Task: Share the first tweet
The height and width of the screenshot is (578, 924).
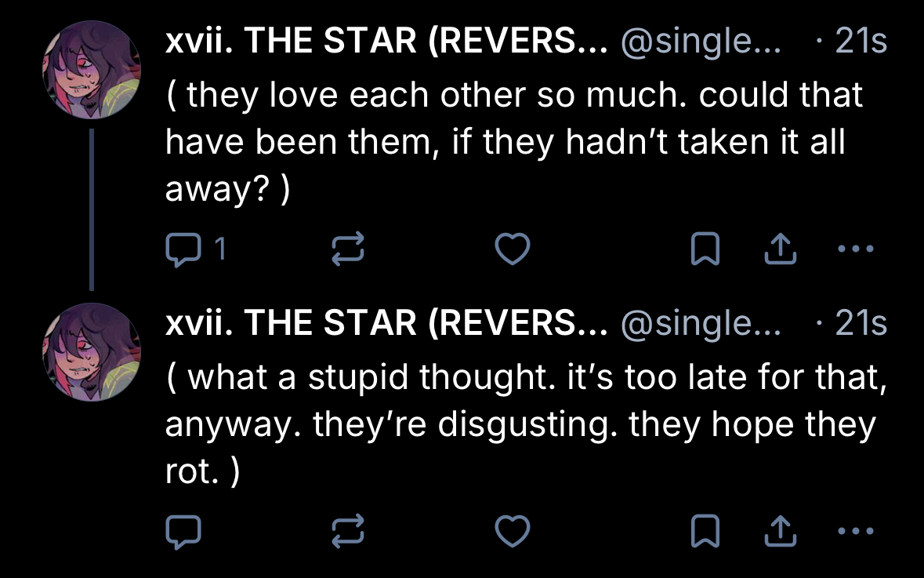Action: 780,250
